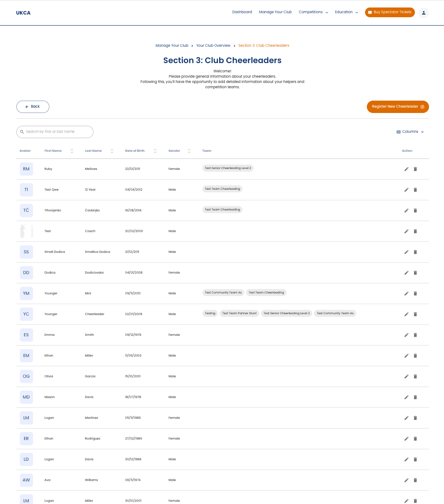This screenshot has width=444, height=504.
Task: Click the Section 3: Club Cheerleaders breadcrumb
Action: tap(264, 45)
